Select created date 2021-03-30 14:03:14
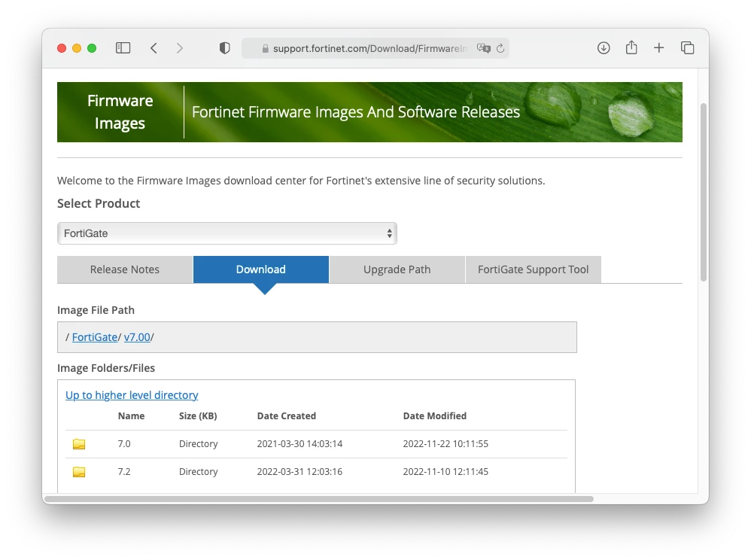751x560 pixels. [x=299, y=444]
